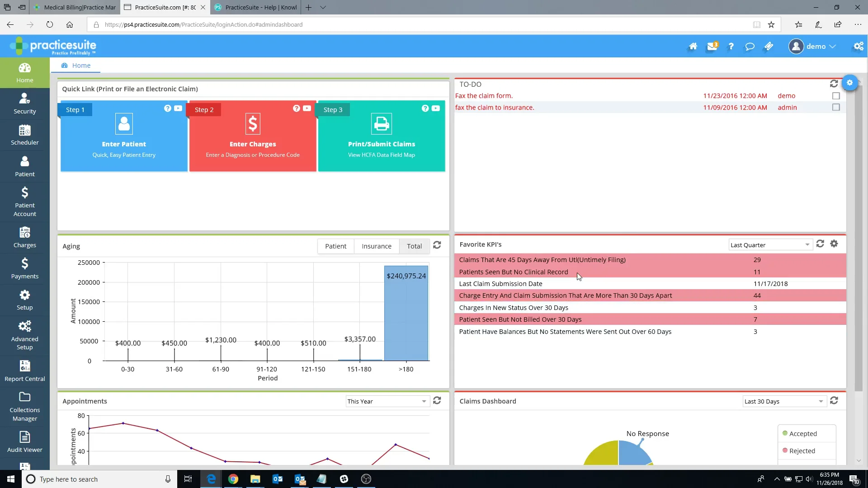The width and height of the screenshot is (868, 488).
Task: Open the Collections Manager
Action: click(24, 405)
